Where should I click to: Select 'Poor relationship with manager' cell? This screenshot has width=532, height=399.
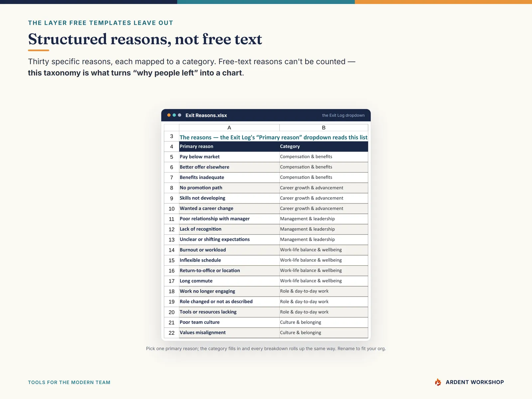(229, 219)
